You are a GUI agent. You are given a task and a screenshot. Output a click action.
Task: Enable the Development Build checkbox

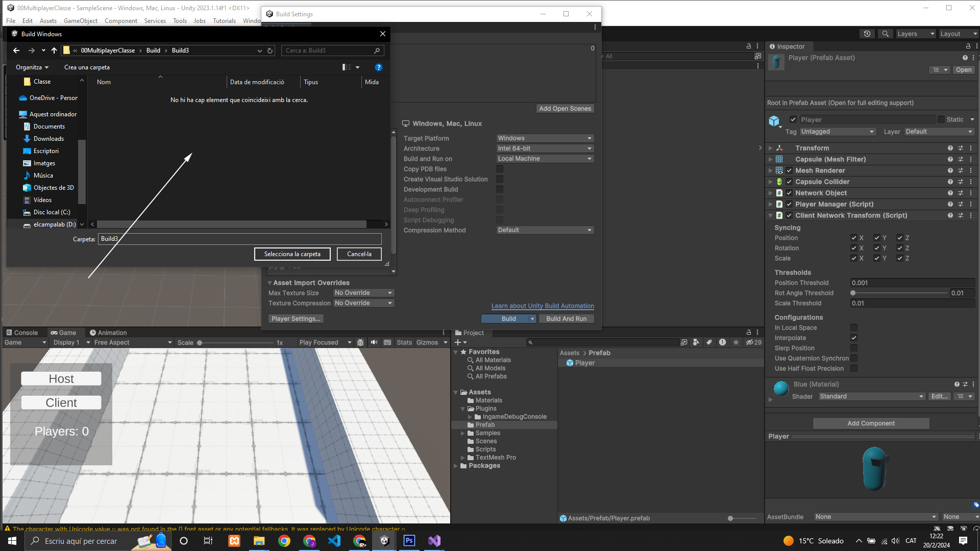point(500,189)
